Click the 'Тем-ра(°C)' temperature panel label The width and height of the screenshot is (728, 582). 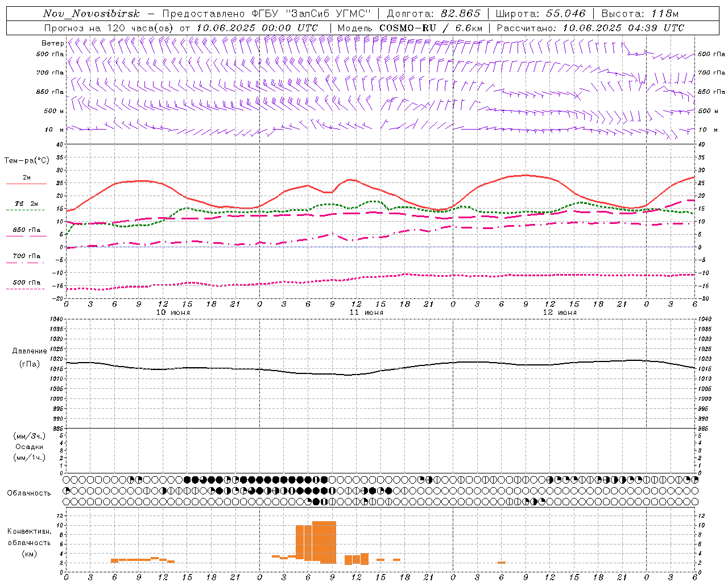pyautogui.click(x=27, y=161)
